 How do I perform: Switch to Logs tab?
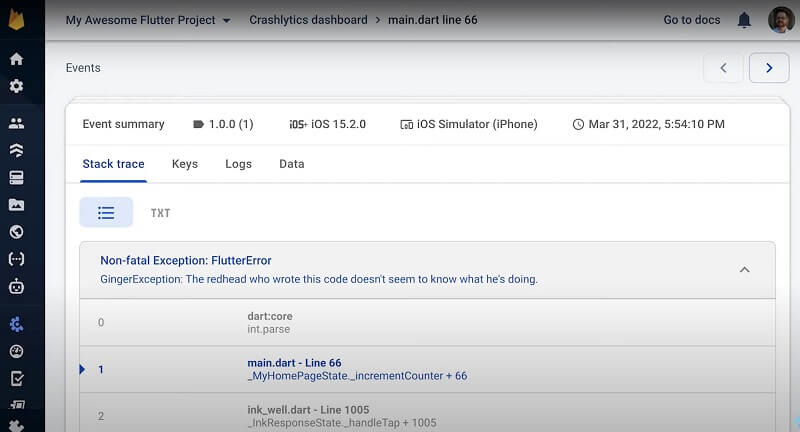pyautogui.click(x=238, y=164)
